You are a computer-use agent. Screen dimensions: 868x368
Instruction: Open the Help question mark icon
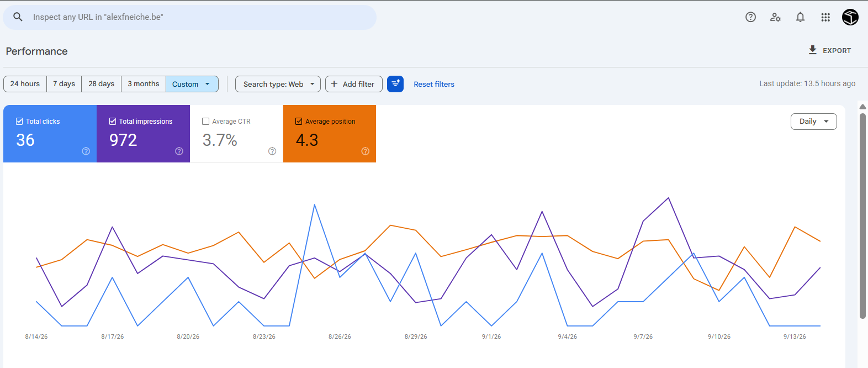750,17
